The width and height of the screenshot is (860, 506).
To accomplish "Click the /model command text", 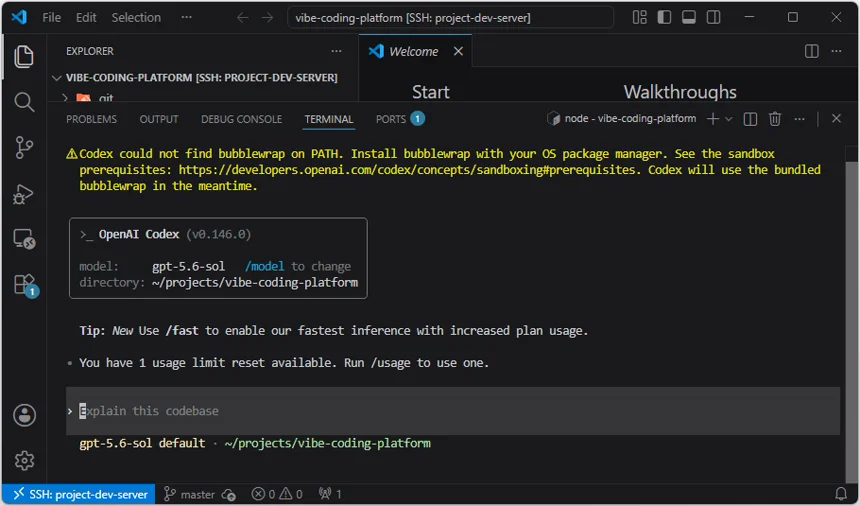I will [x=265, y=266].
